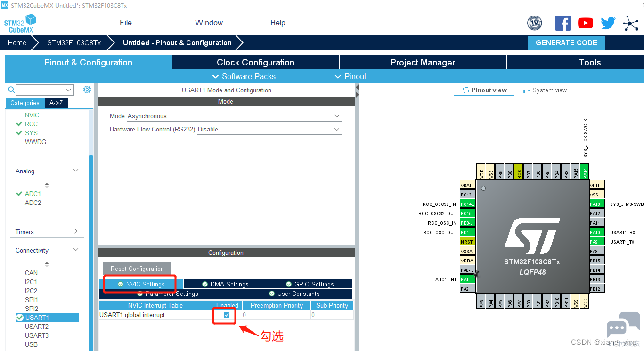Open the GPIO Settings tab
Screen dimensions: 644x351
click(x=310, y=284)
